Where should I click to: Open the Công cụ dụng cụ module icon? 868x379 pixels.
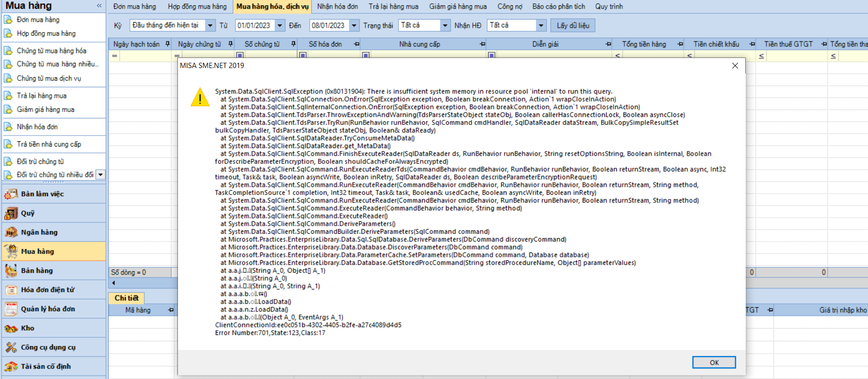coord(11,347)
